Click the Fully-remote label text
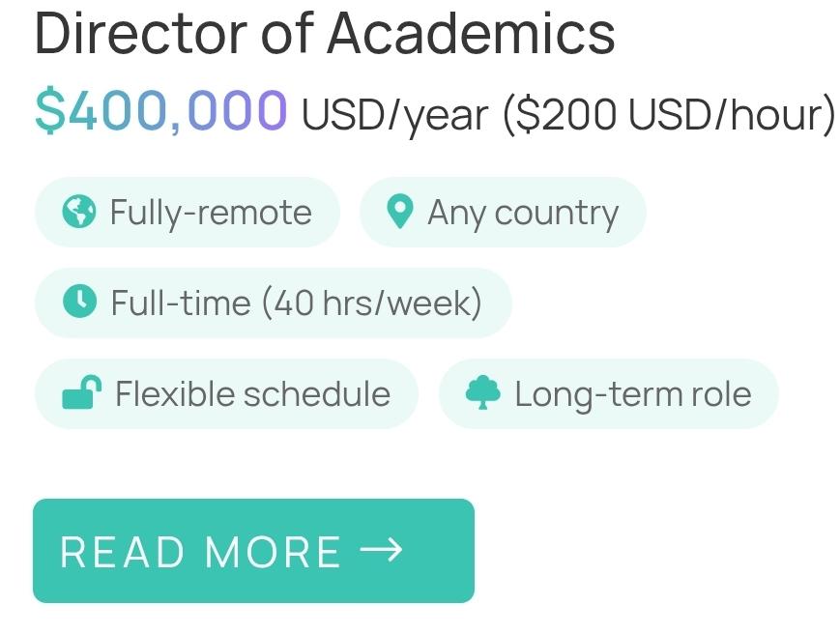The image size is (840, 634). [211, 214]
